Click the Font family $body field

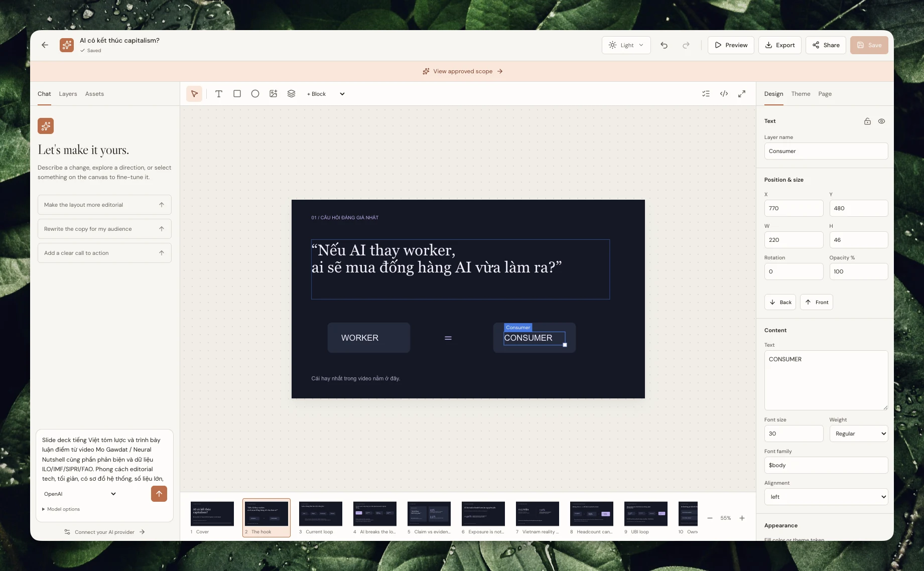[x=826, y=465]
